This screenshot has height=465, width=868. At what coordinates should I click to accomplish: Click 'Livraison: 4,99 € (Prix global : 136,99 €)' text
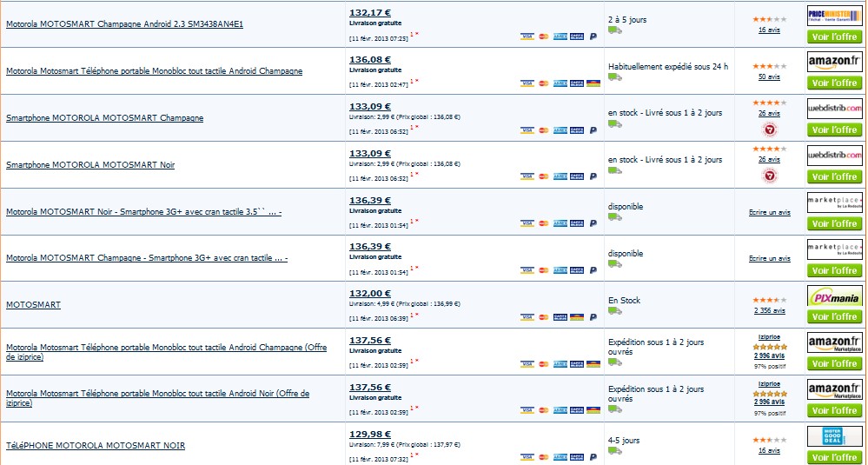coord(405,304)
